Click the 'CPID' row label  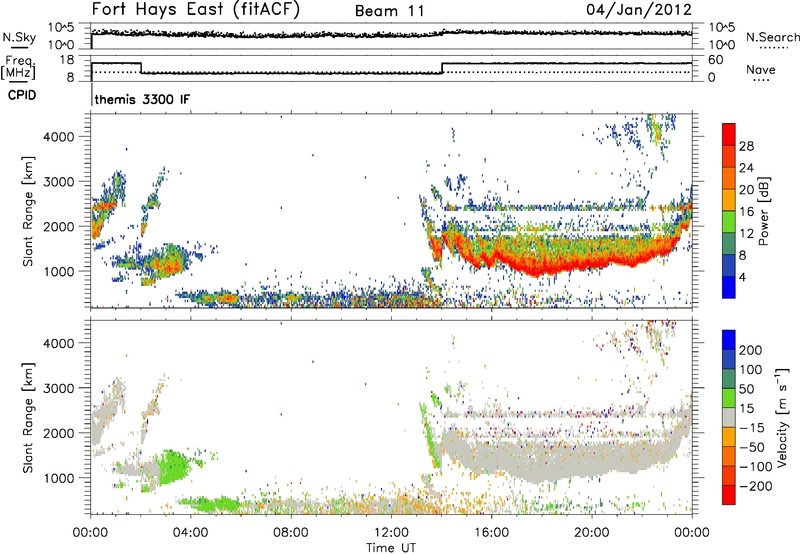[x=22, y=95]
